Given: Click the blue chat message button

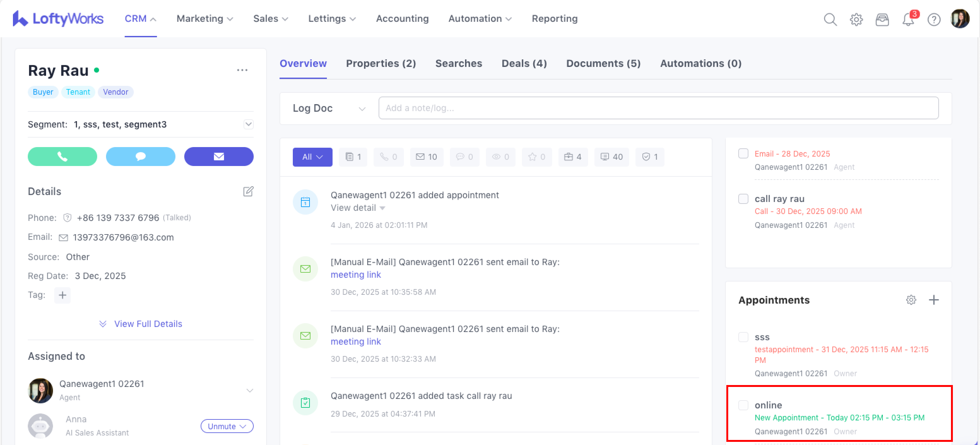Looking at the screenshot, I should (x=140, y=157).
